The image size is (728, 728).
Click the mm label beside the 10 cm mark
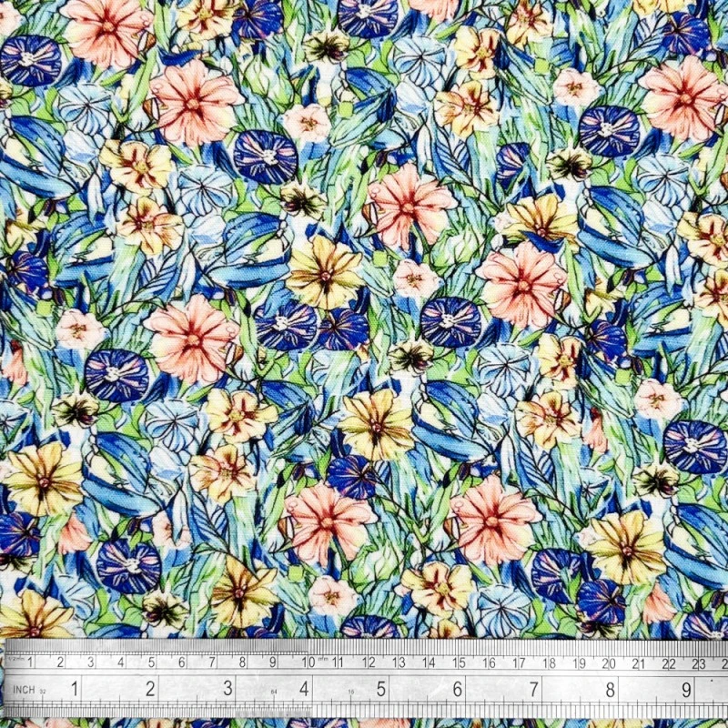pos(323,662)
